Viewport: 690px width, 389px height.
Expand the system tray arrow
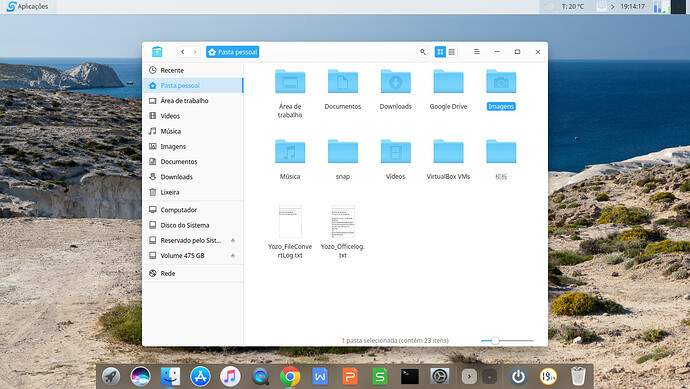pos(613,7)
